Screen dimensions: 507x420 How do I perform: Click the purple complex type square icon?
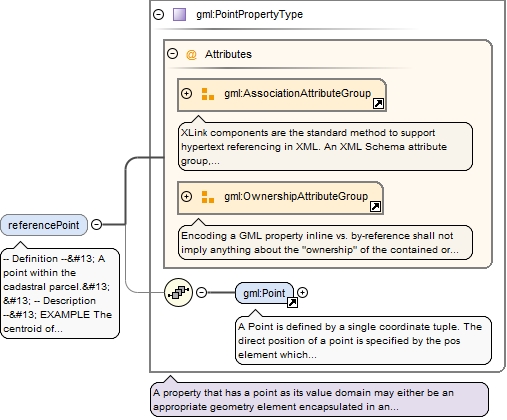[179, 14]
